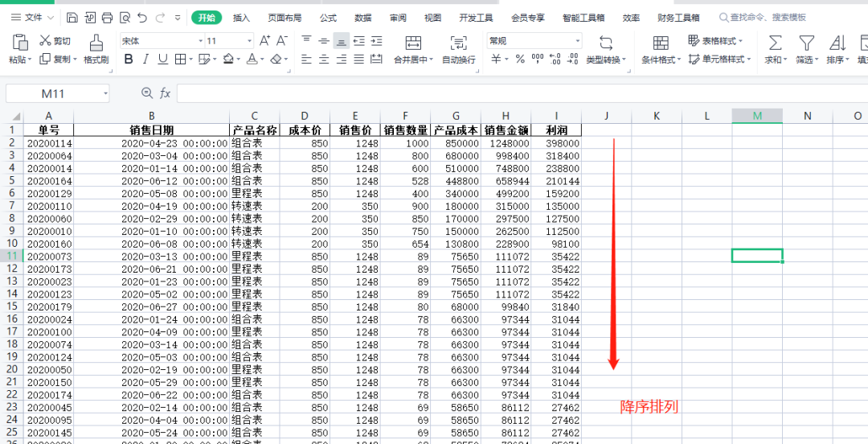
Task: Click the AutoSum (求和) sigma icon
Action: [x=776, y=43]
